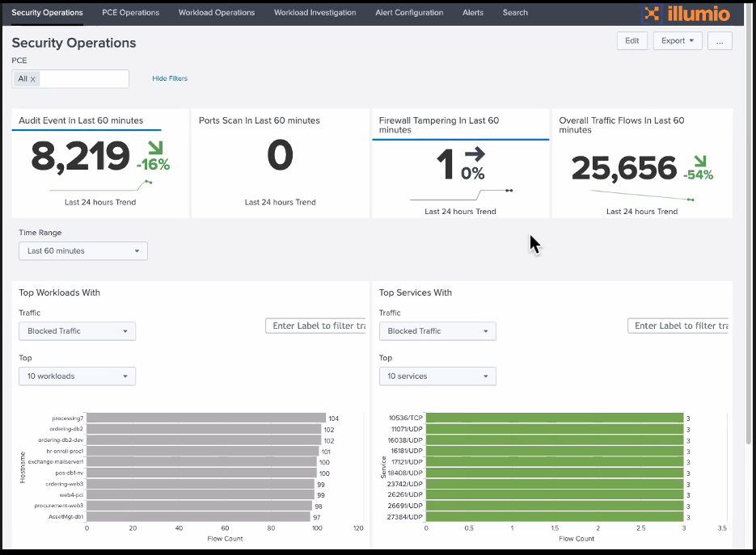Click the Hide Filters link
The height and width of the screenshot is (555, 756).
coord(170,79)
